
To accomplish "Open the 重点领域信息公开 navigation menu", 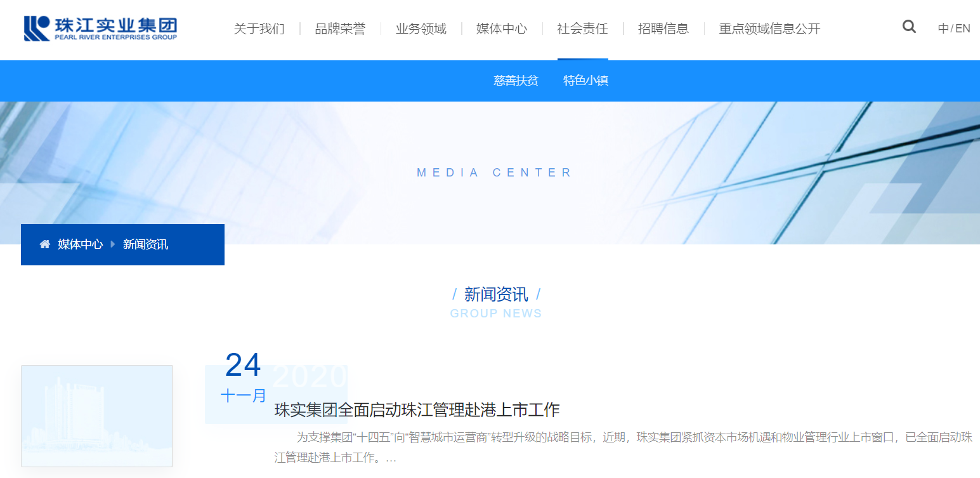I will (769, 29).
